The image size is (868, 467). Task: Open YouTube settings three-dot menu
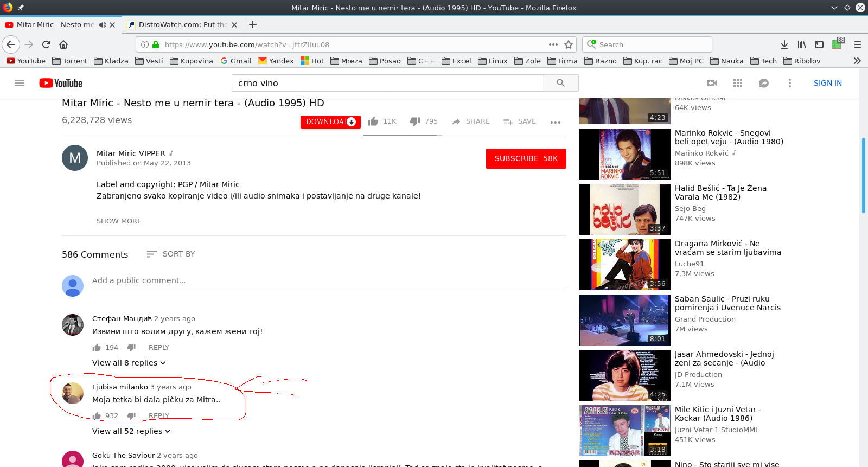pos(790,83)
